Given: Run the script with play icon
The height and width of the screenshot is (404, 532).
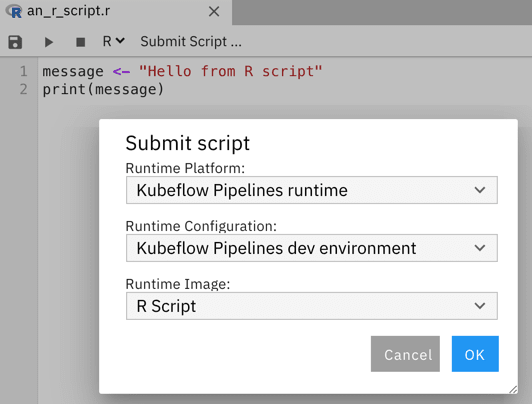Looking at the screenshot, I should point(49,42).
